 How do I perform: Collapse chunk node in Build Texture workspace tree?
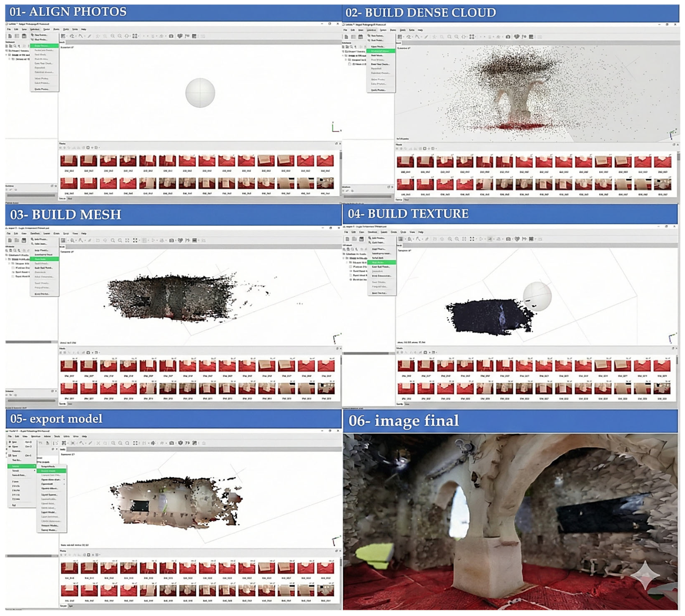[344, 258]
